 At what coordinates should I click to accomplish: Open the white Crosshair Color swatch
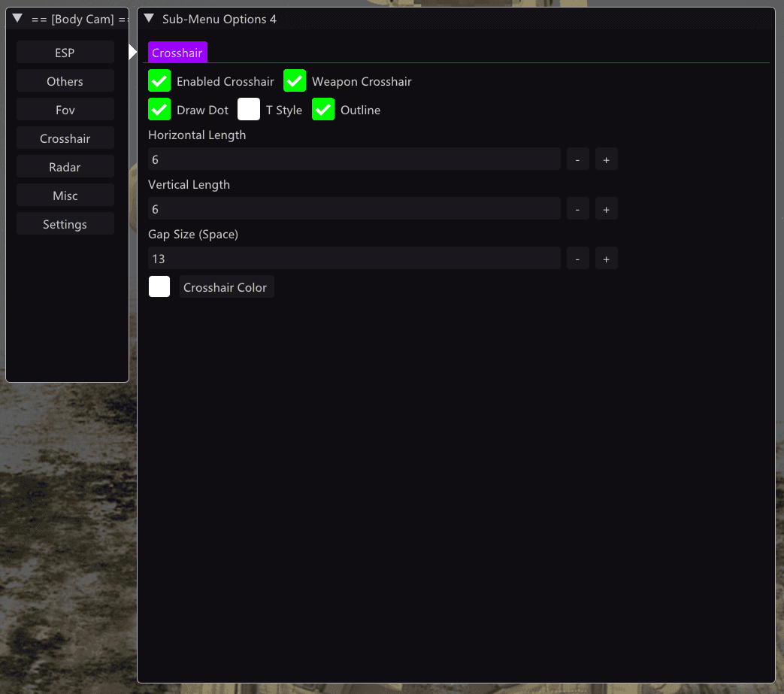click(159, 287)
